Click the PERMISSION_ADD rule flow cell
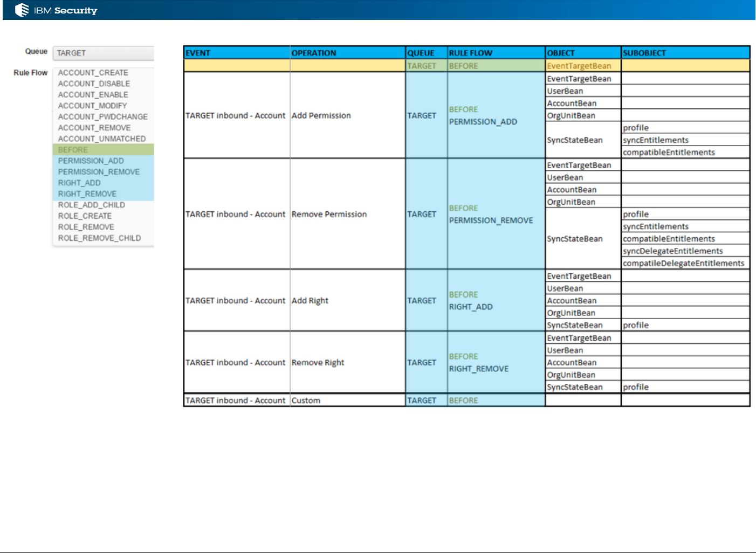Image resolution: width=756 pixels, height=553 pixels. pyautogui.click(x=496, y=115)
